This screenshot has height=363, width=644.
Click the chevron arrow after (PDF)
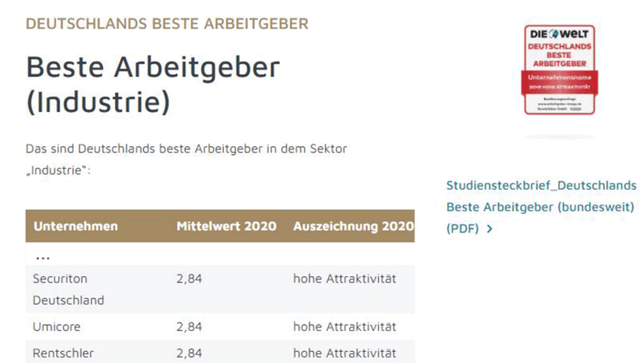[489, 229]
